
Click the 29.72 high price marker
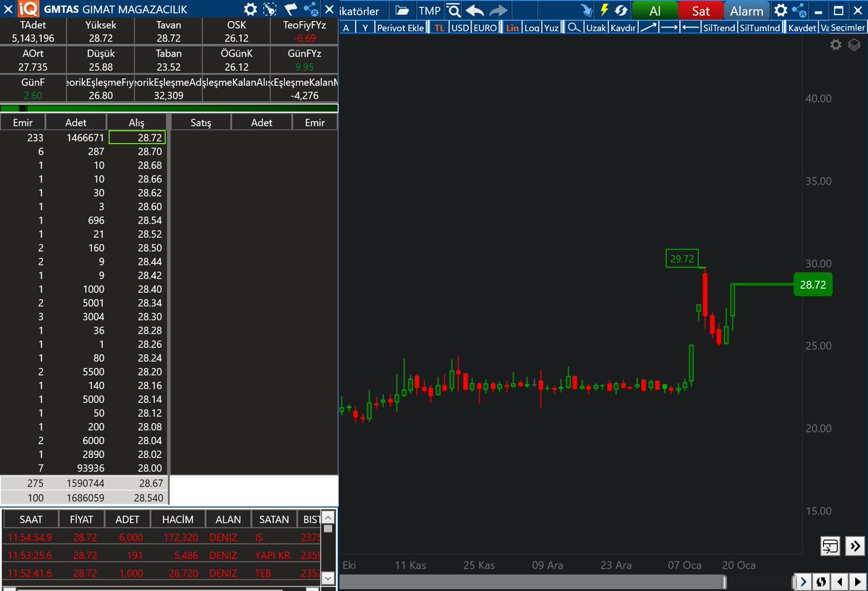[x=681, y=258]
